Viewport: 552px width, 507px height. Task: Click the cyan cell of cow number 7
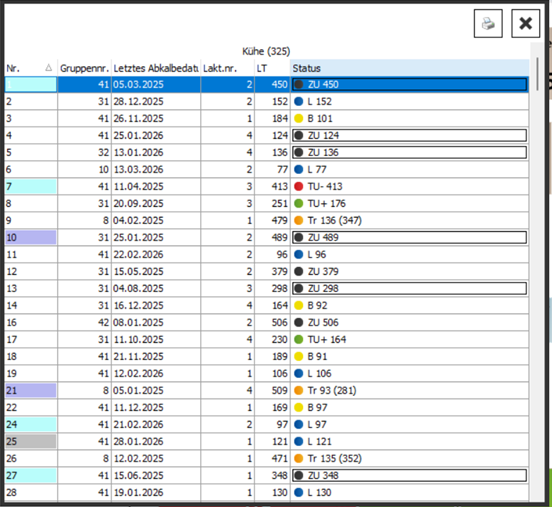(x=31, y=186)
